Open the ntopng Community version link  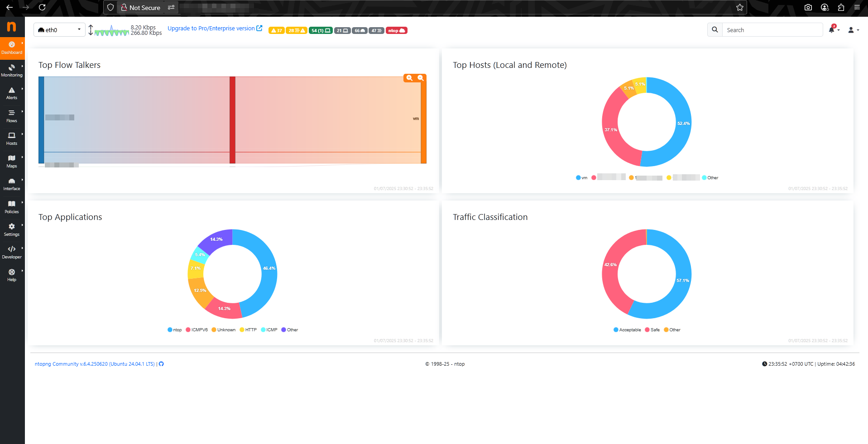pos(95,364)
